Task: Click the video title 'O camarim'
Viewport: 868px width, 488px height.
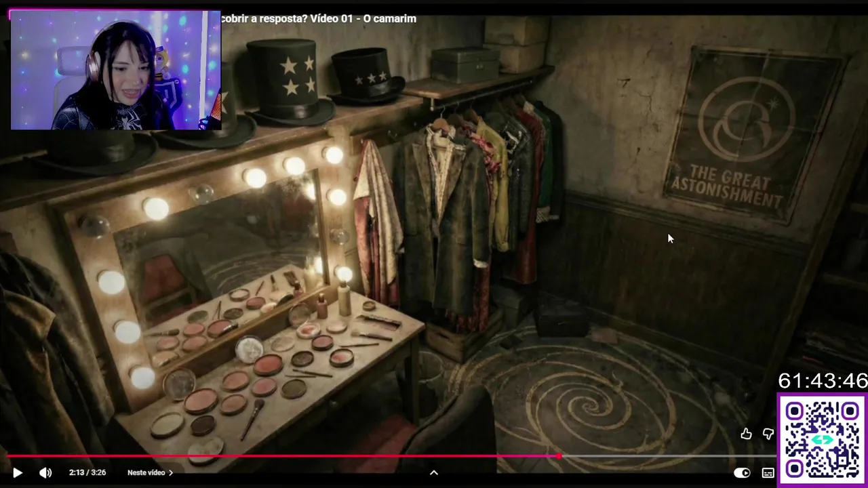Action: click(390, 18)
